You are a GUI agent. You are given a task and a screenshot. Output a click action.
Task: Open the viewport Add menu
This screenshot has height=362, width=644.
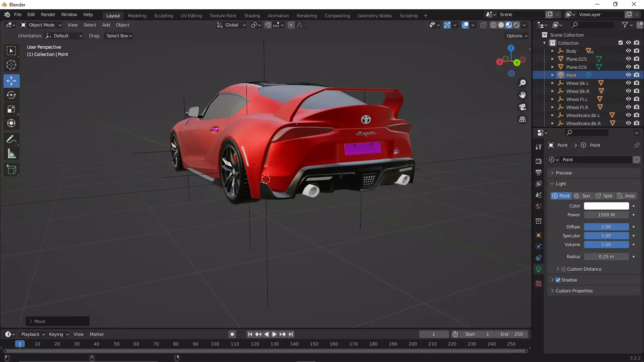tap(106, 25)
